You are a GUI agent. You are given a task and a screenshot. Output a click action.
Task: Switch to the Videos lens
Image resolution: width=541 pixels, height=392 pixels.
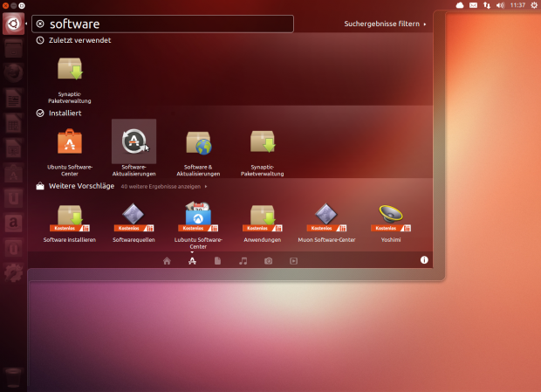293,261
